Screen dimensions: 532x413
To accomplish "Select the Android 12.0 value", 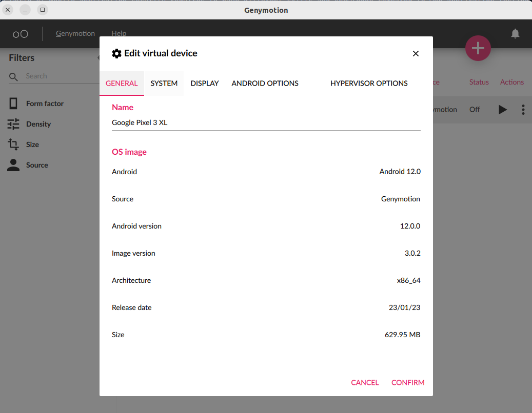I will coord(400,172).
